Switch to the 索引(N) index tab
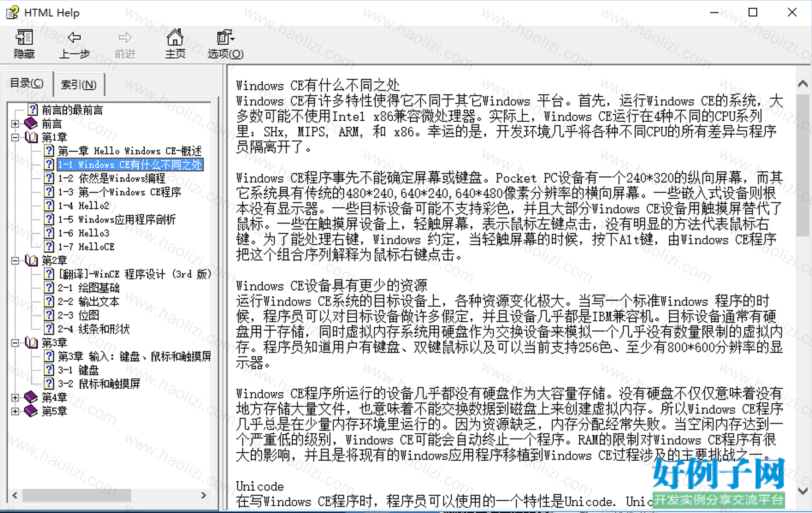 [79, 85]
